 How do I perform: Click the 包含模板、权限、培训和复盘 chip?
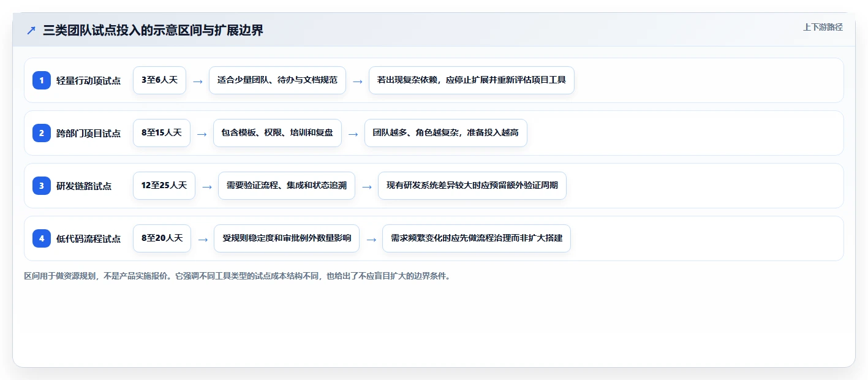pyautogui.click(x=277, y=133)
